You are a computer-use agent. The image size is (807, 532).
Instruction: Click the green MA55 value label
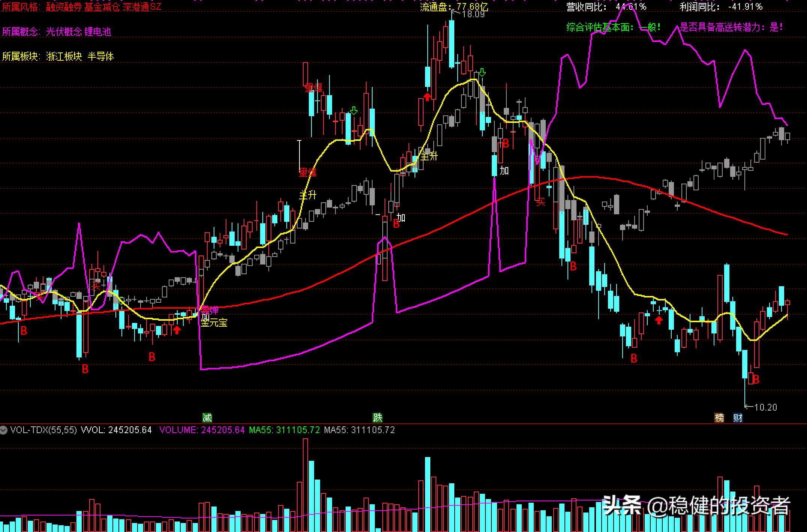pyautogui.click(x=284, y=430)
